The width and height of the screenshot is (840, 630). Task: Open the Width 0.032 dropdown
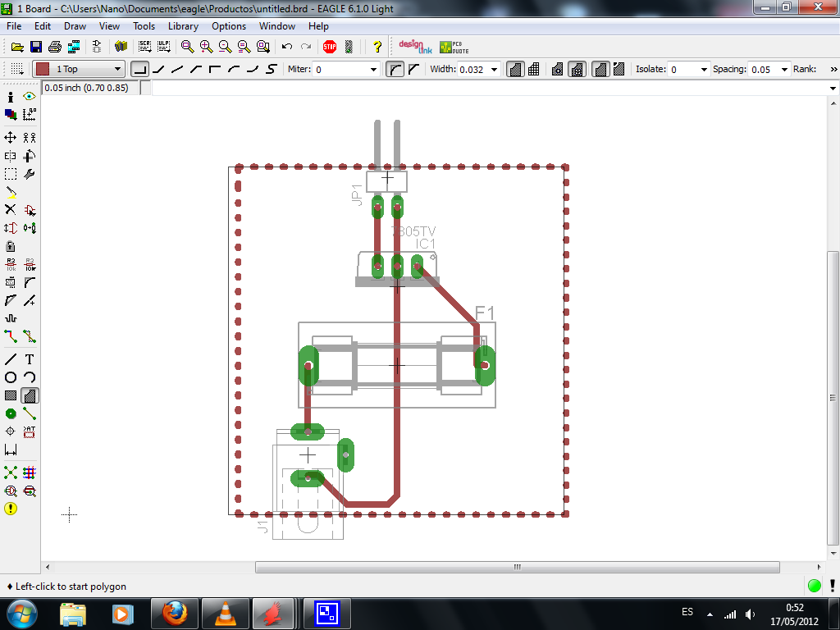[x=494, y=70]
